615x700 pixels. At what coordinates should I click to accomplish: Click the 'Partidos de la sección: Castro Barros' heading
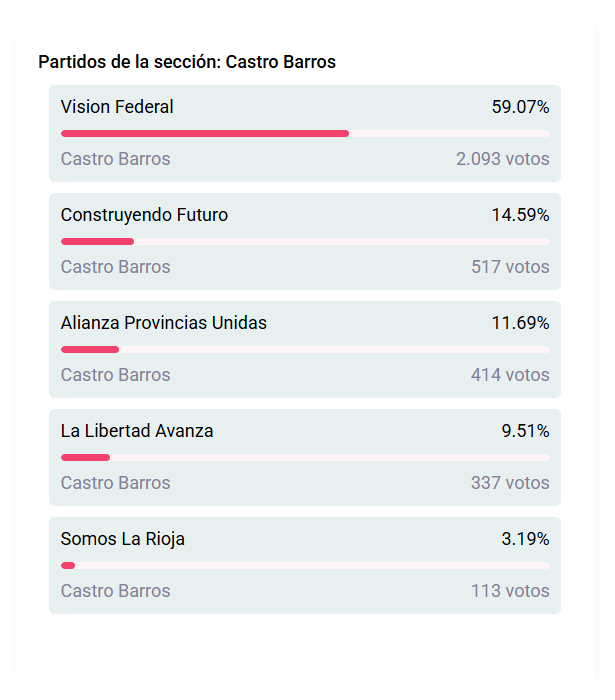pyautogui.click(x=187, y=62)
